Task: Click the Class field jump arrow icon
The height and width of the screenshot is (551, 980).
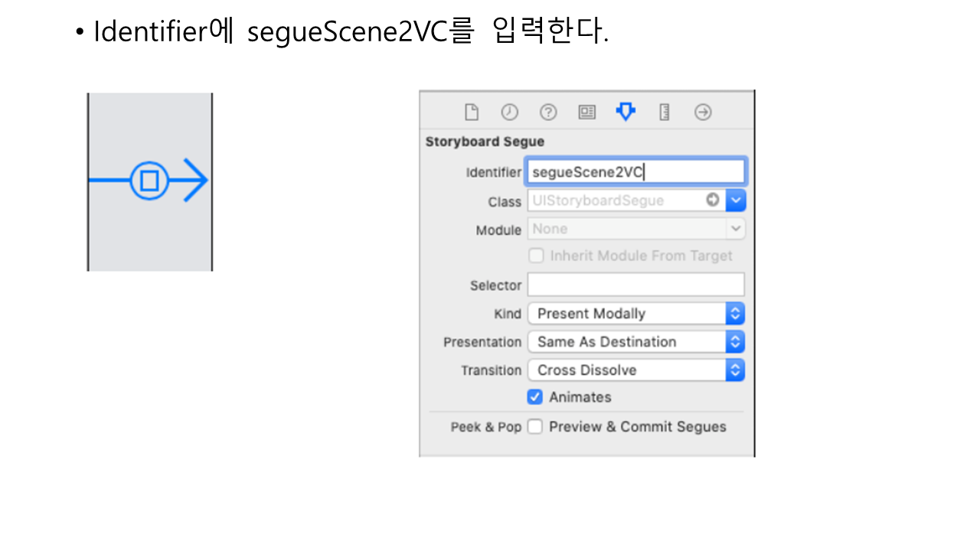Action: tap(713, 200)
